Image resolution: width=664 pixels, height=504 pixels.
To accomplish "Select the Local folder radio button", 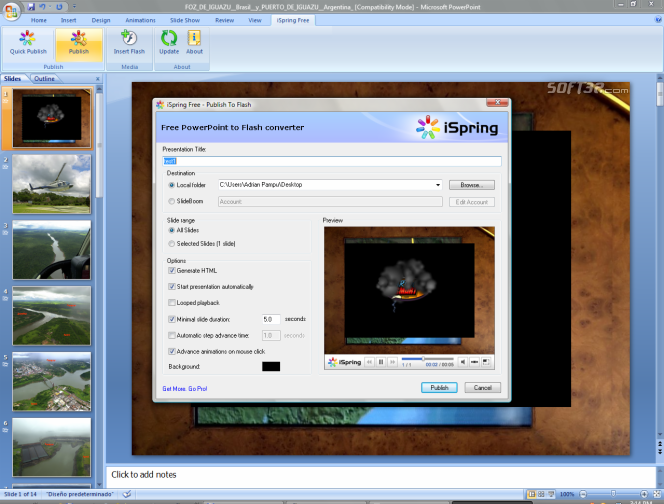I will (172, 185).
